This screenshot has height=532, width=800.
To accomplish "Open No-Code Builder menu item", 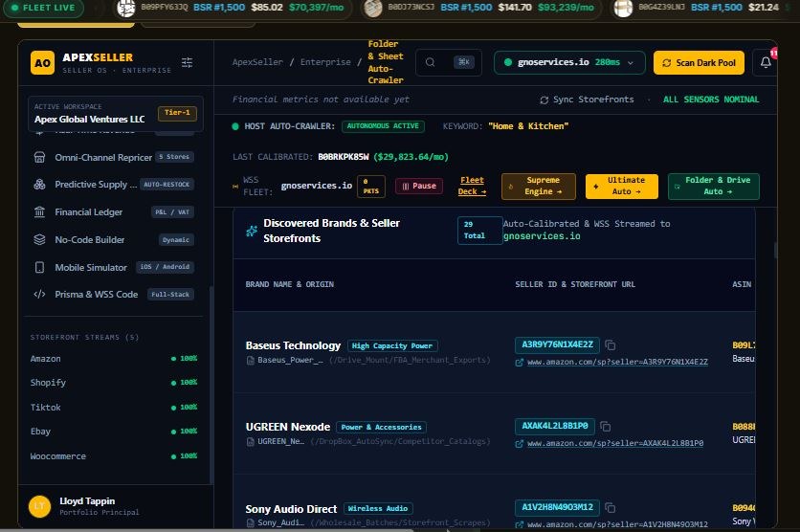I will coord(114,239).
